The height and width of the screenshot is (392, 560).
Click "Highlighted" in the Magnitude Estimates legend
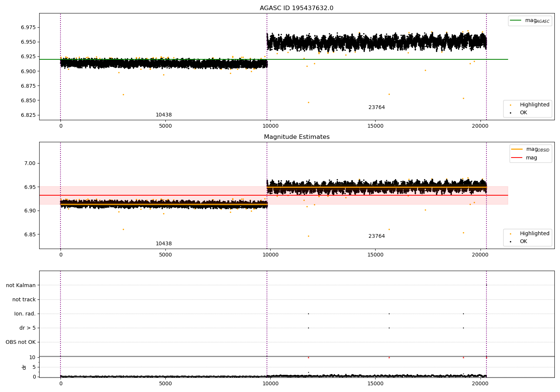[534, 234]
